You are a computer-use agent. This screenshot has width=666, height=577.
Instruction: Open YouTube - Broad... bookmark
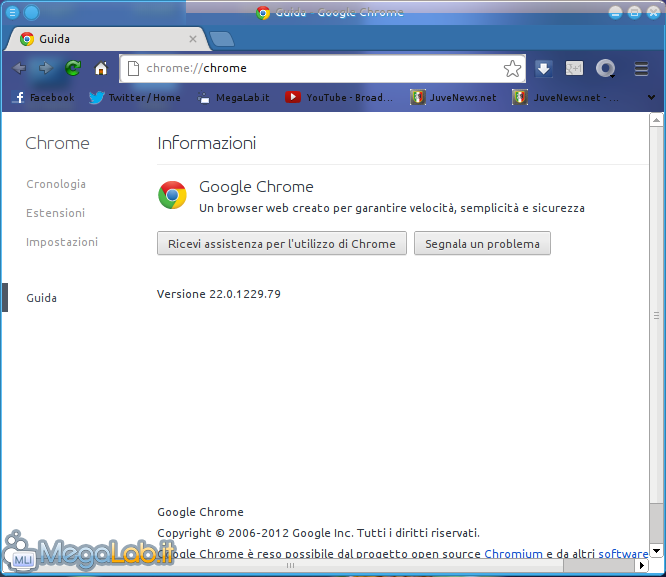339,98
